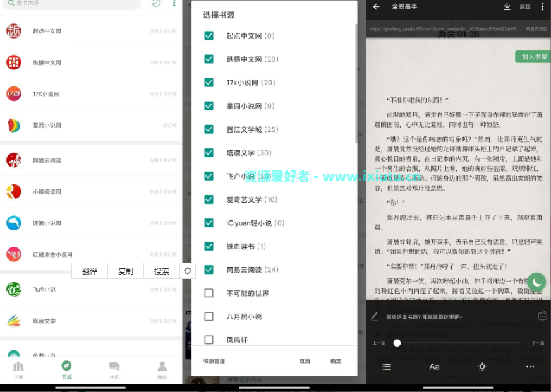Choose 翻译 in the text popup
Screen dimensions: 551x392
coord(90,271)
